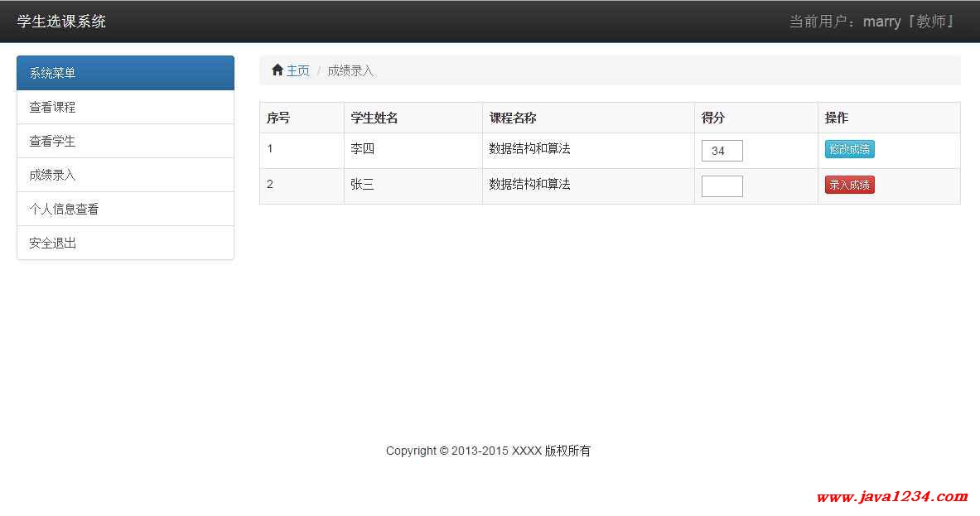980x516 pixels.
Task: Click the 学生选课系统 title
Action: coord(61,22)
